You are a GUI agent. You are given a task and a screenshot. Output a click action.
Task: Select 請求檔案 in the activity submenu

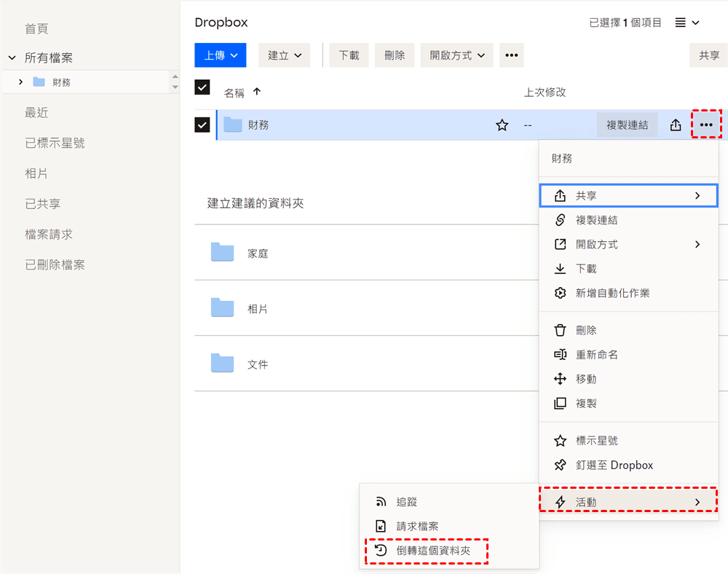[x=449, y=526]
